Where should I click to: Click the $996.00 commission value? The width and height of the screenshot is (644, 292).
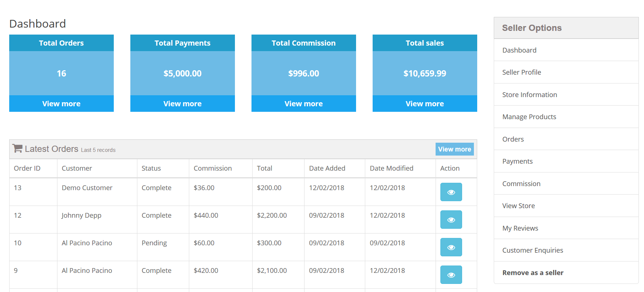pos(304,74)
